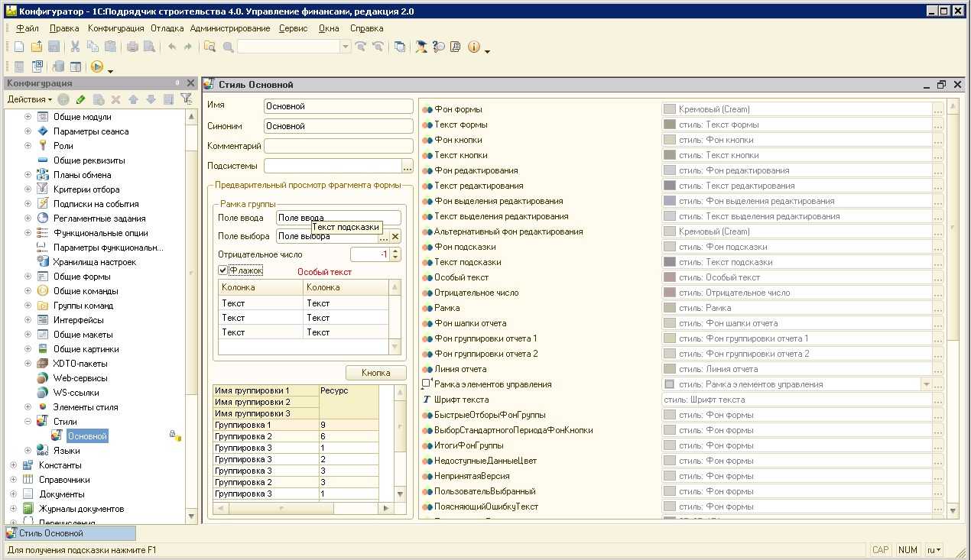The width and height of the screenshot is (971, 560).
Task: Collapse the Стили tree node
Action: 28,422
